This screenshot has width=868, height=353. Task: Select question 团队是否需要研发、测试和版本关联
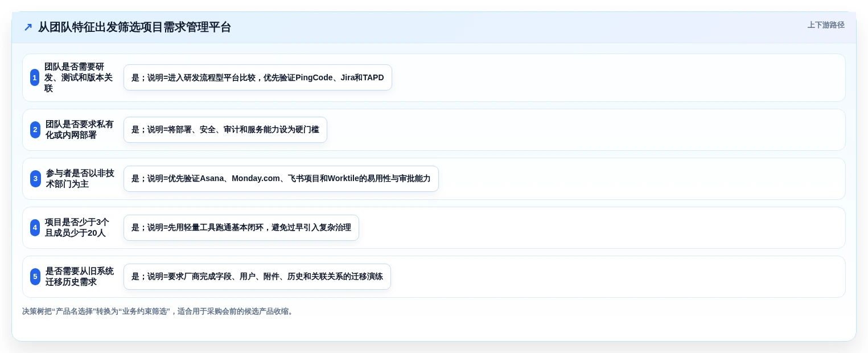click(79, 77)
